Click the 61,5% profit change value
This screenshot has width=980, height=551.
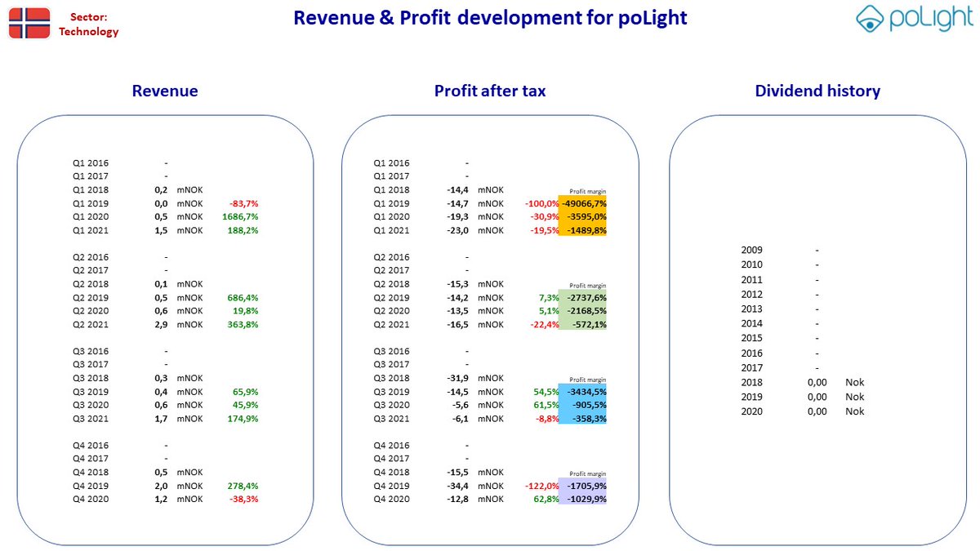click(546, 405)
